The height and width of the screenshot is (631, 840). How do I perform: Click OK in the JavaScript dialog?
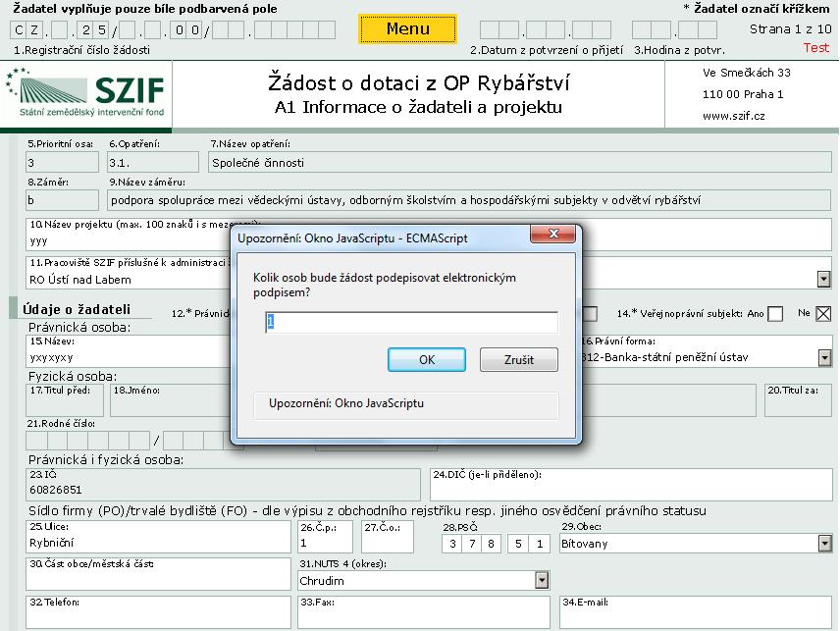427,359
